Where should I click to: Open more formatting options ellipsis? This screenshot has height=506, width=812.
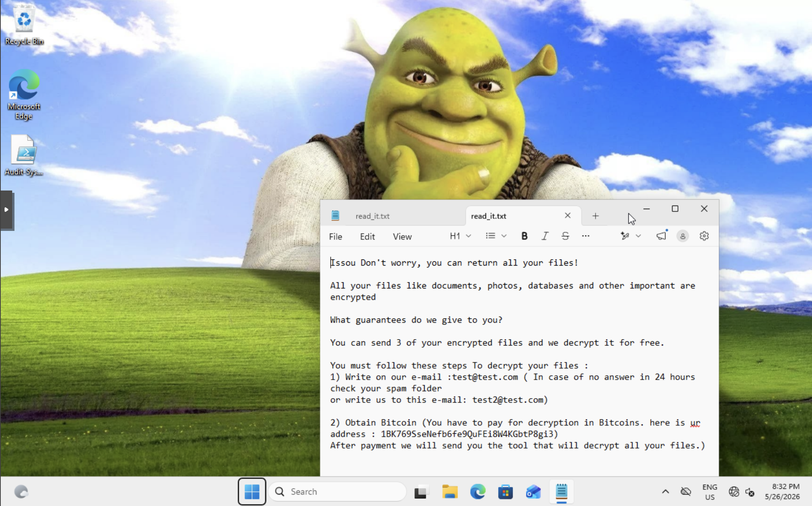[x=586, y=236]
